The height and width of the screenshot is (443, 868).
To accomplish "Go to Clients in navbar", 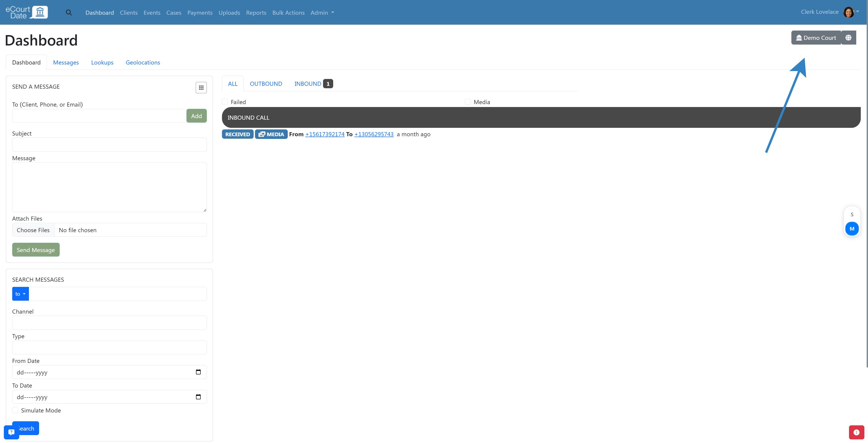I will (x=128, y=12).
